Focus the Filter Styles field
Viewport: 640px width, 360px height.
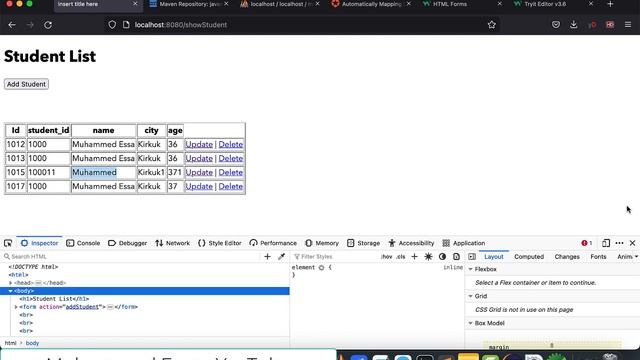(335, 257)
